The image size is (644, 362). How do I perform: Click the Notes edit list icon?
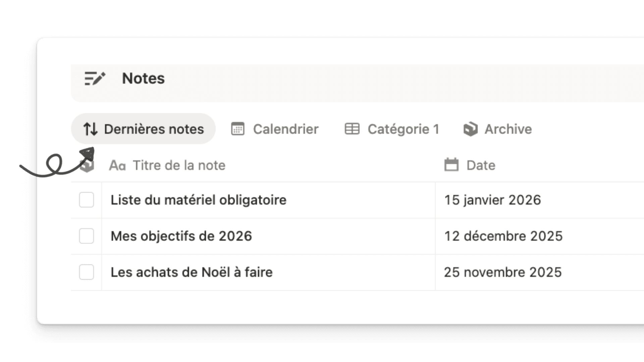(95, 78)
